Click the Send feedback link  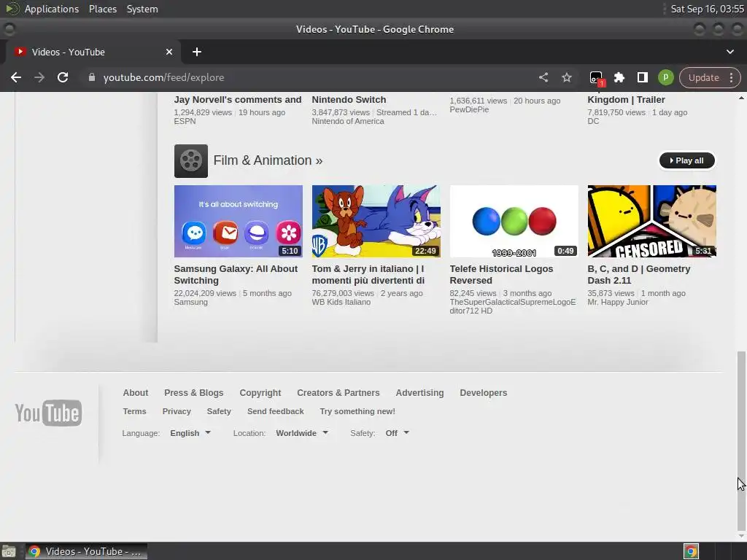pyautogui.click(x=275, y=411)
